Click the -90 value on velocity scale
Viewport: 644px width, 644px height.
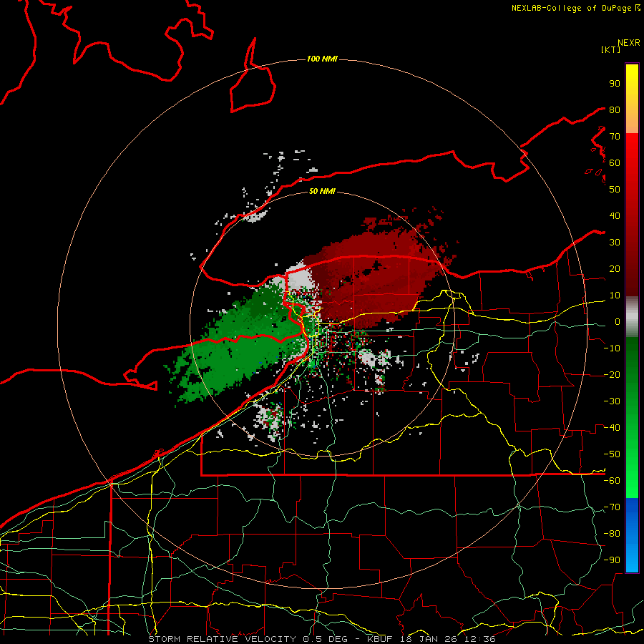(x=612, y=560)
